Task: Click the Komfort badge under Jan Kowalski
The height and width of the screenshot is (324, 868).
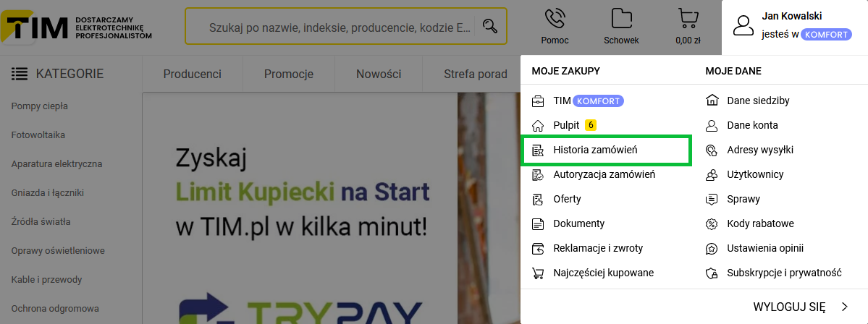Action: [x=826, y=34]
